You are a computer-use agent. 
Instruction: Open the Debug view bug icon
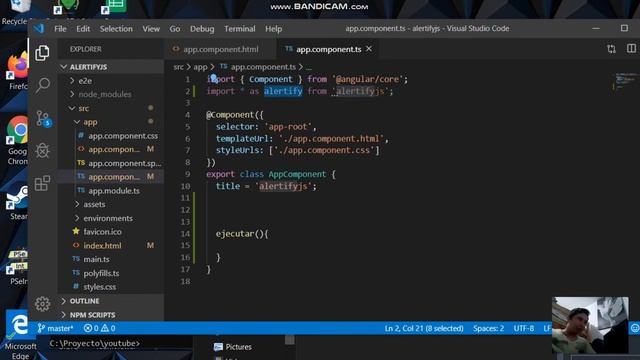[x=42, y=151]
